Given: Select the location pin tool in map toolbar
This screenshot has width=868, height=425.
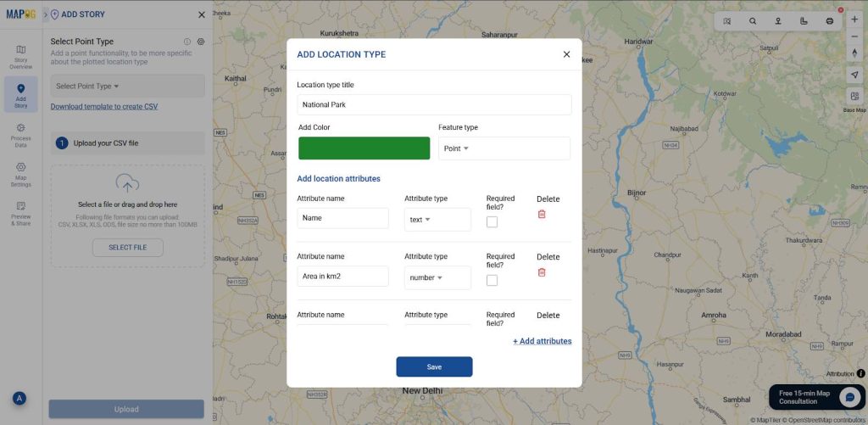Looking at the screenshot, I should pyautogui.click(x=778, y=21).
